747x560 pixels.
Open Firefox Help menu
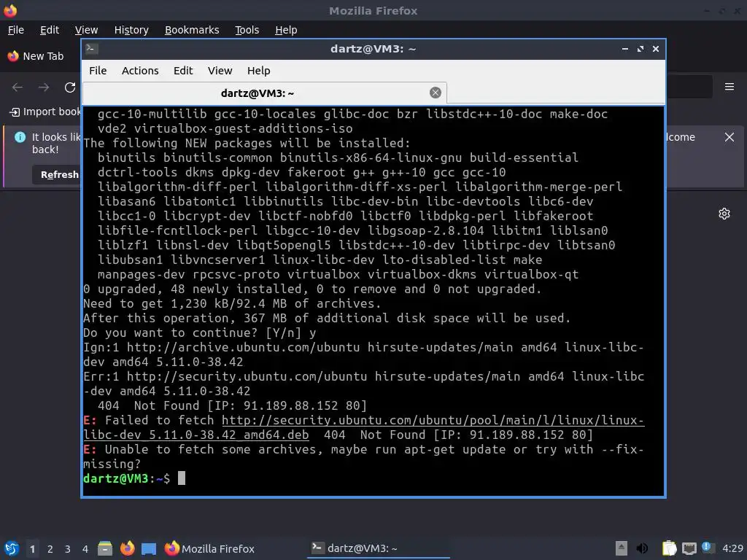(x=286, y=30)
